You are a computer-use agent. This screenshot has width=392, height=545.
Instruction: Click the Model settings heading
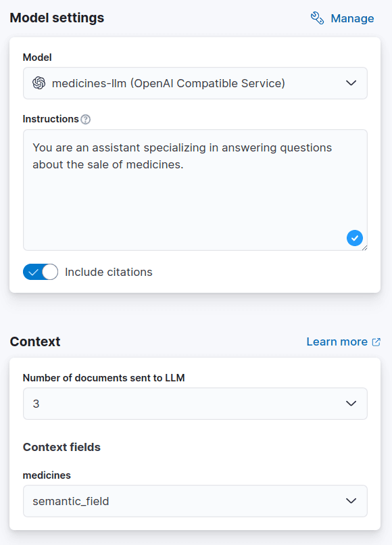[x=57, y=18]
